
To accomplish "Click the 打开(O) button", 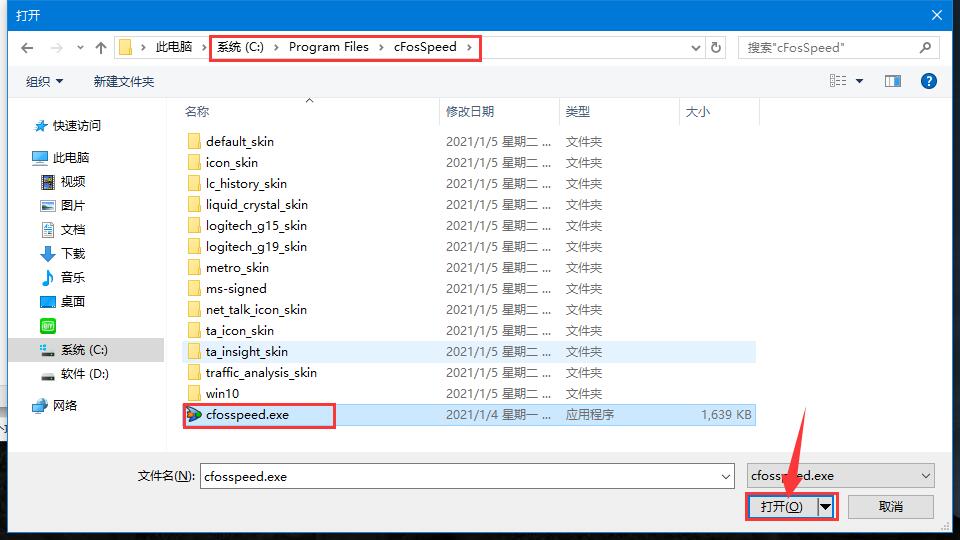I will [781, 506].
